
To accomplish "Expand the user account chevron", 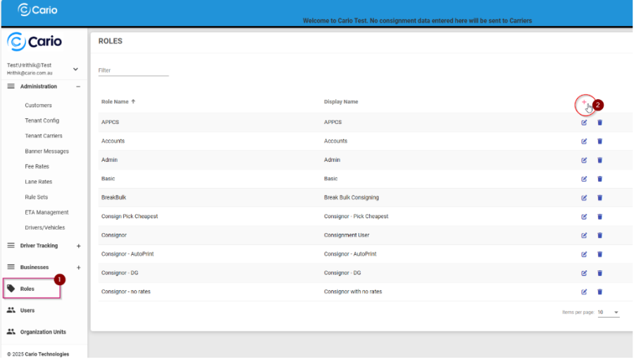I will click(75, 69).
